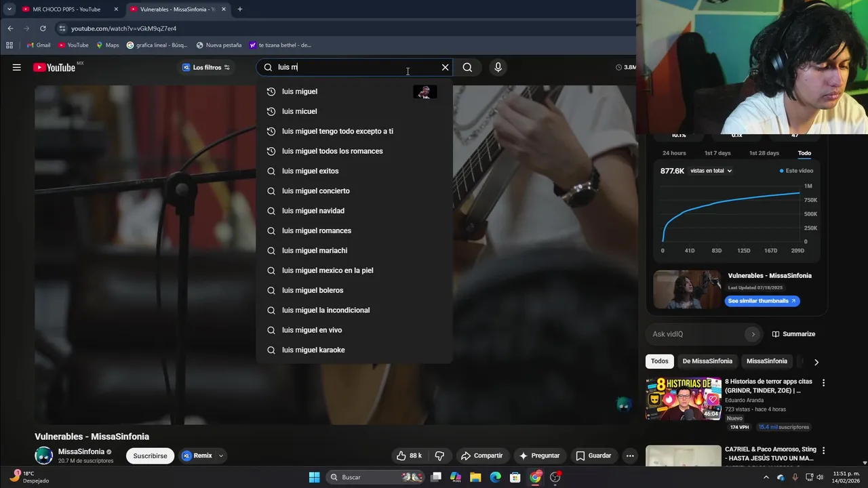Viewport: 868px width, 488px height.
Task: Open the Maps bookmark
Action: click(x=107, y=45)
